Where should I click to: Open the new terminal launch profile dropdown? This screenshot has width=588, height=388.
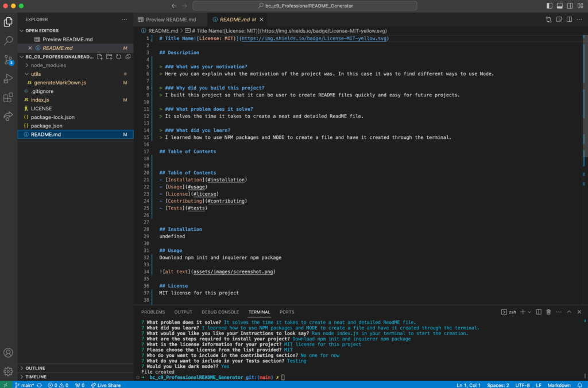529,312
